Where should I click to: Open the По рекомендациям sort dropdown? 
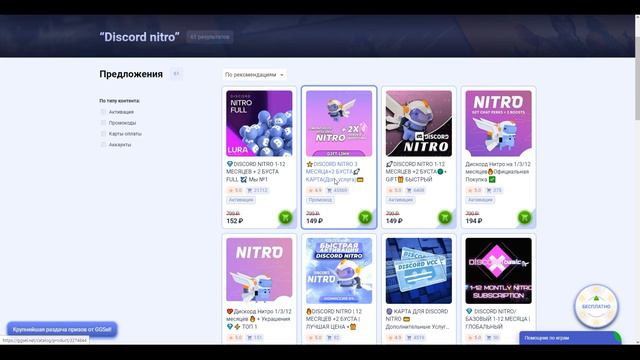(254, 75)
